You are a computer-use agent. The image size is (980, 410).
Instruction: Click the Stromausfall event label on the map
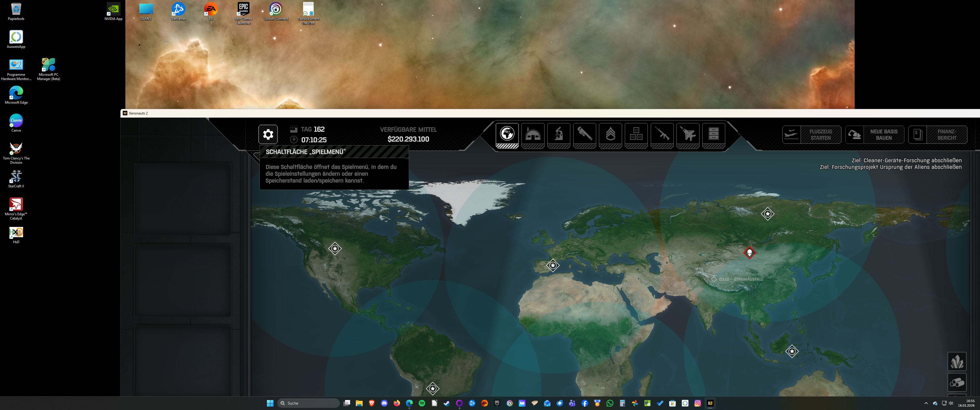(x=740, y=279)
